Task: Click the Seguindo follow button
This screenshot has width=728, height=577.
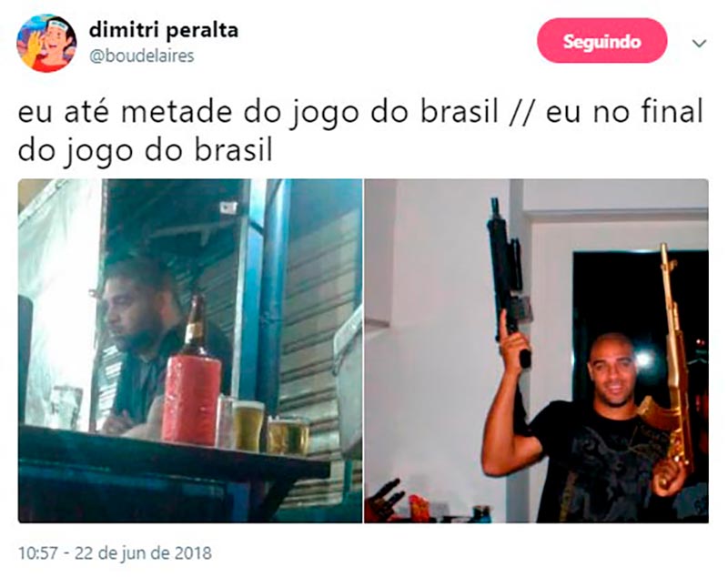Action: coord(602,41)
